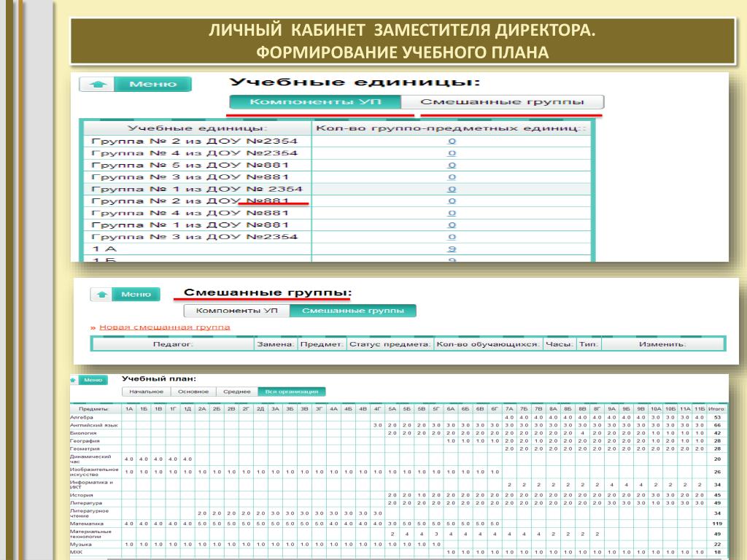
Task: Click the Изменить column header
Action: click(x=662, y=344)
